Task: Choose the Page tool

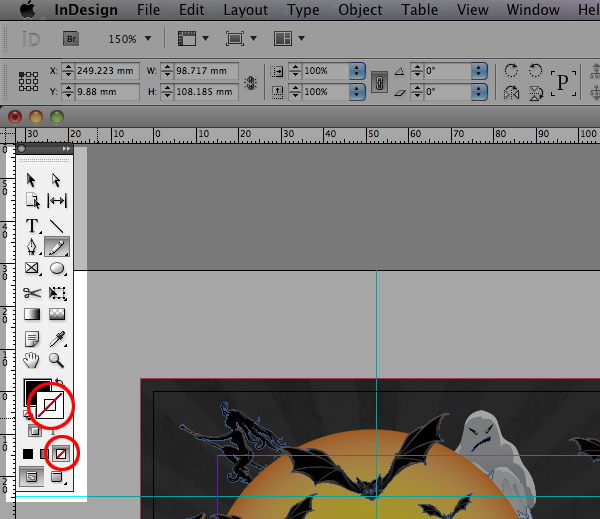Action: tap(32, 201)
